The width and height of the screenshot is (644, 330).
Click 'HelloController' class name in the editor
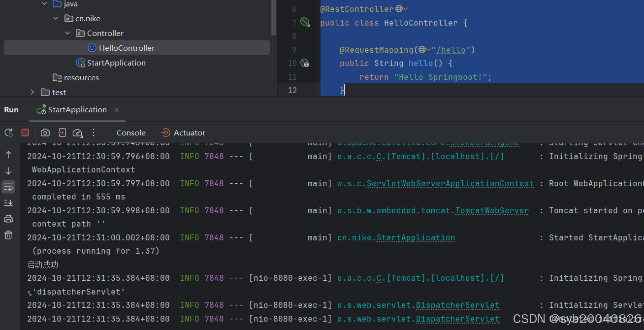421,23
